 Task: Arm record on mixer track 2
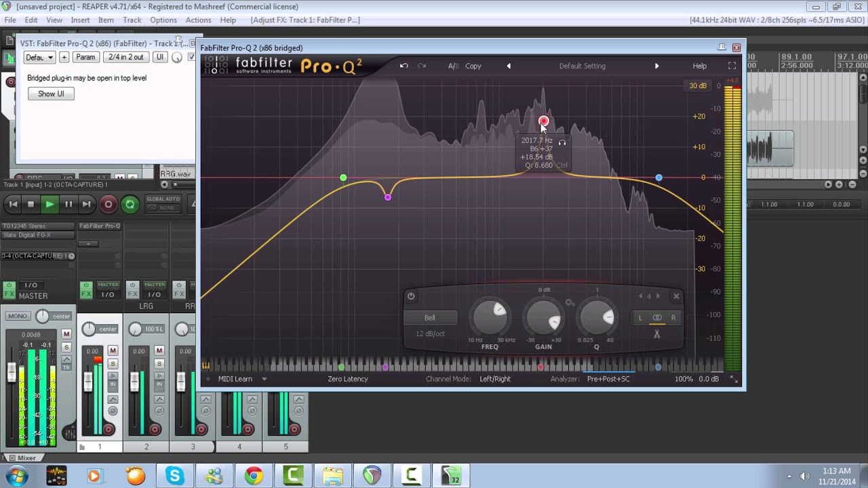point(155,429)
